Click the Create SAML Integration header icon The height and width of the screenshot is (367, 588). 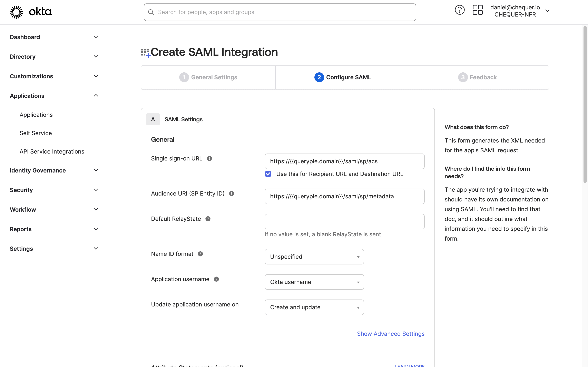[145, 52]
